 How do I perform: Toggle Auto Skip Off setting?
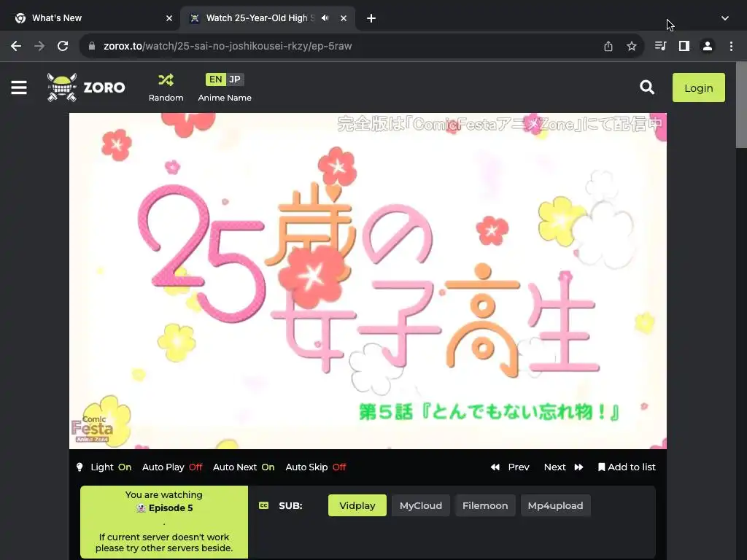pyautogui.click(x=315, y=467)
